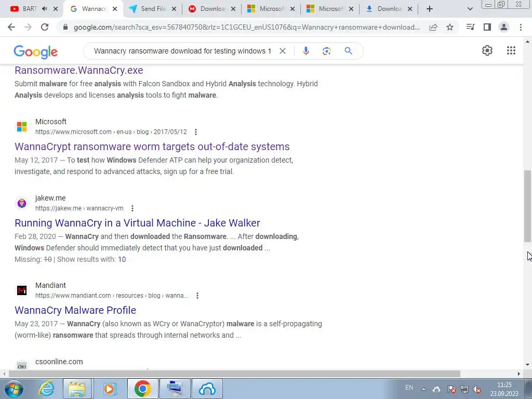The image size is (532, 399).
Task: Open Ransomware.WannaCry.exe result link
Action: pyautogui.click(x=79, y=70)
